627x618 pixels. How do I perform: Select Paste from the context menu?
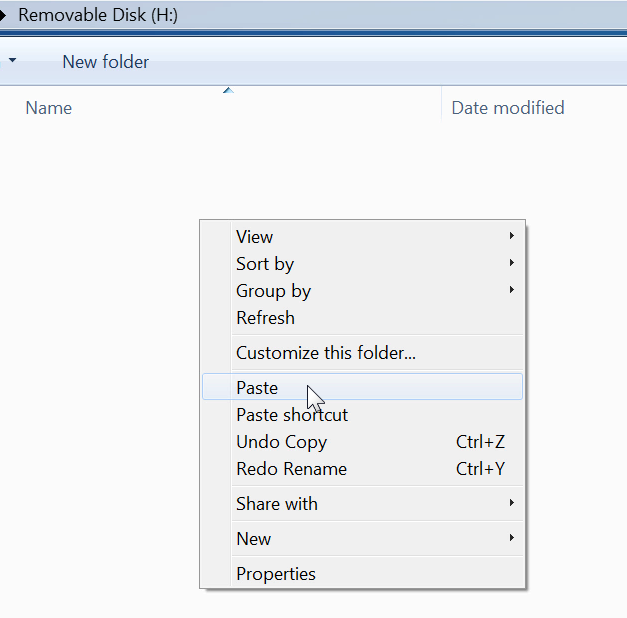(362, 387)
